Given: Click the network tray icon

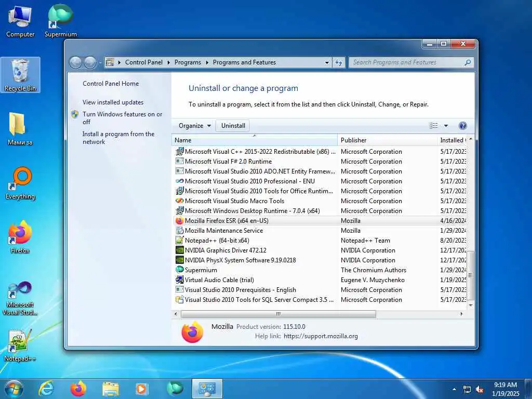Looking at the screenshot, I should [467, 390].
